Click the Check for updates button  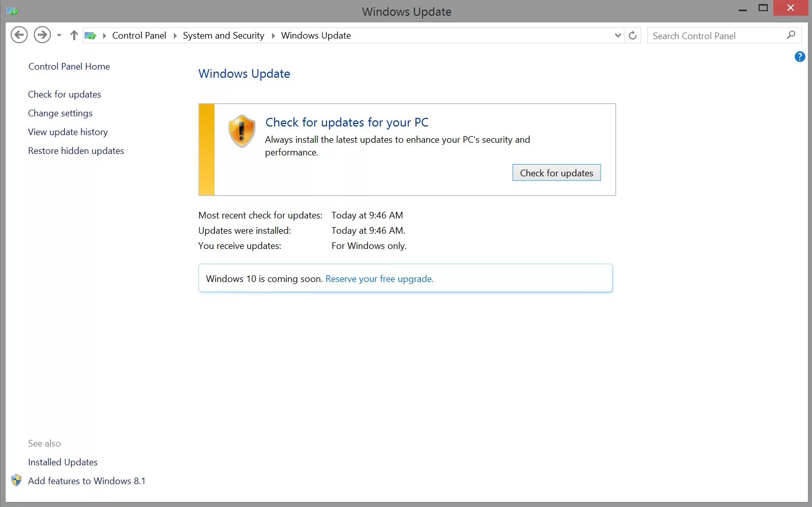[x=556, y=173]
